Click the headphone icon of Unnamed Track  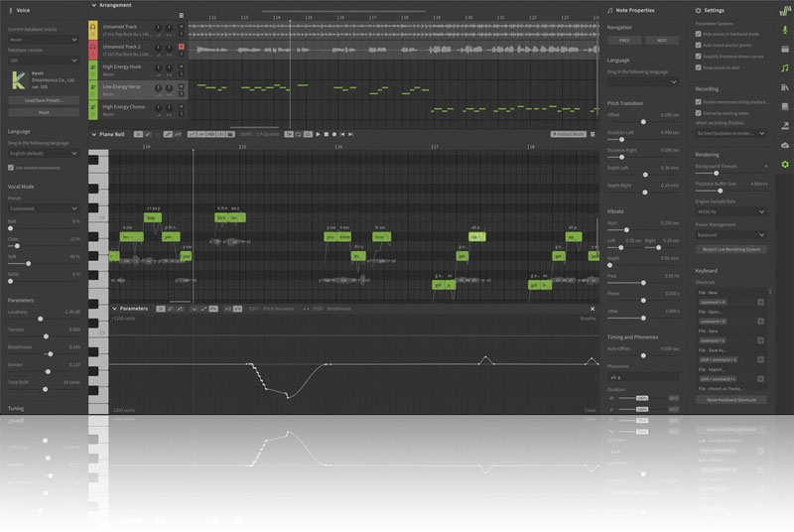[93, 27]
